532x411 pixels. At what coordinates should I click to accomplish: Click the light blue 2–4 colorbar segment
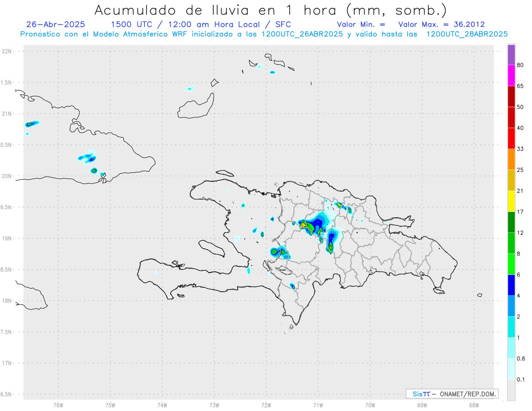(511, 306)
